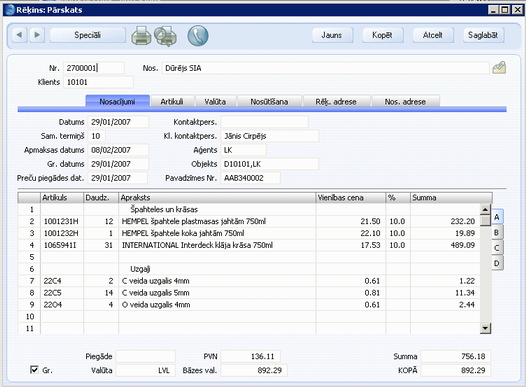Select article cell 1001231H
526x387 pixels.
pyautogui.click(x=62, y=221)
